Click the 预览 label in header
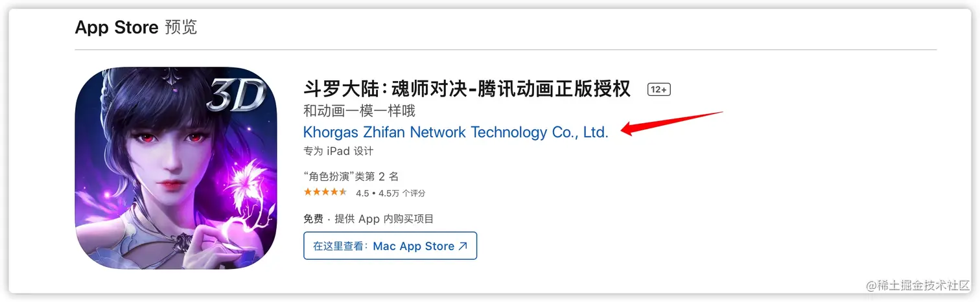This screenshot has height=302, width=980. [181, 27]
